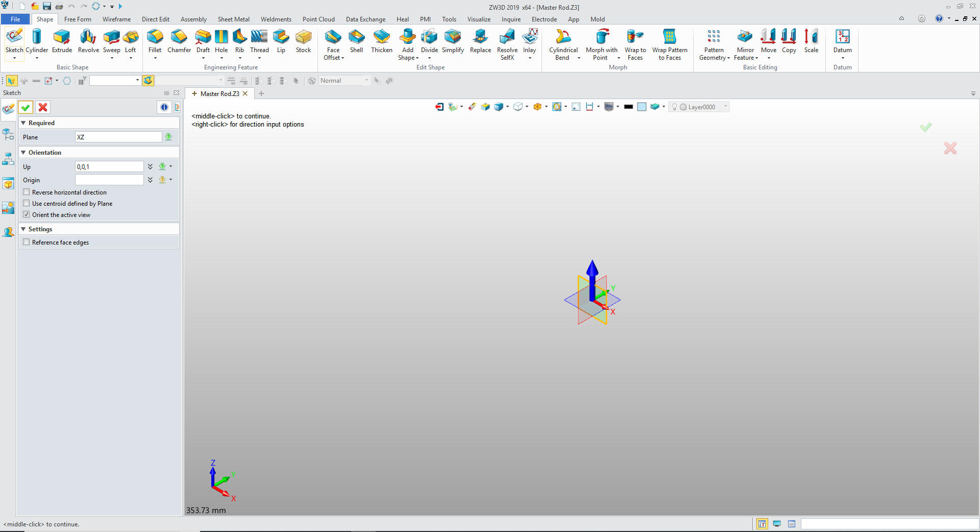Select the Revolve tool
The width and height of the screenshot is (980, 532).
[x=88, y=41]
